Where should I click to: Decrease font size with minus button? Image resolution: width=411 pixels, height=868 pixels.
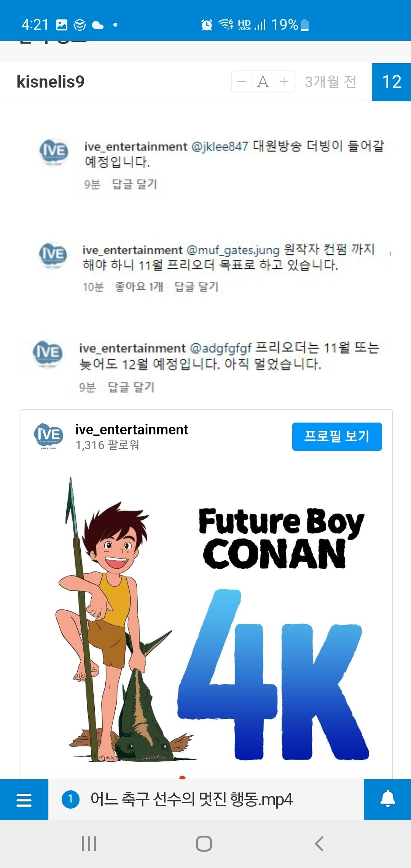(242, 81)
